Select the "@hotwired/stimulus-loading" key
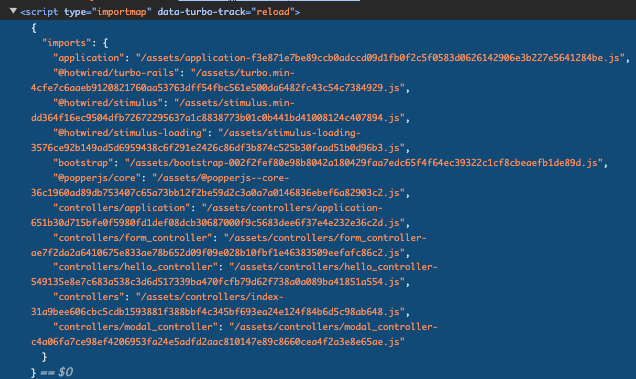The height and width of the screenshot is (379, 636). pyautogui.click(x=130, y=133)
